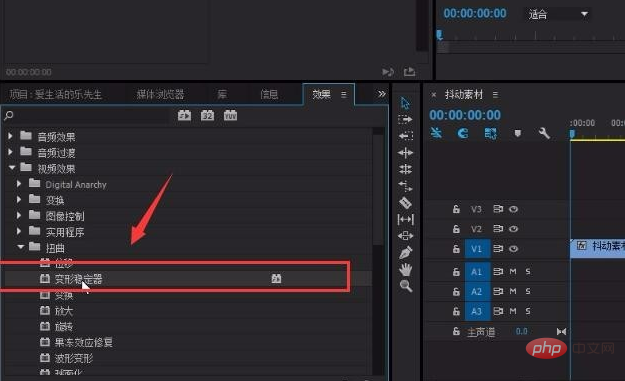Expand the 音频过渡 folder
This screenshot has height=381, width=625.
pyautogui.click(x=10, y=152)
